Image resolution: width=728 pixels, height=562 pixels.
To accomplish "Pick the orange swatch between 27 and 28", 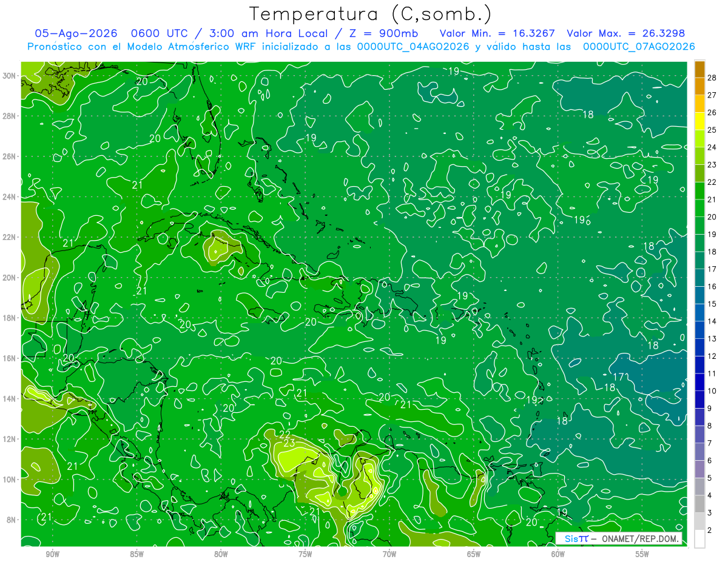I will click(x=699, y=86).
